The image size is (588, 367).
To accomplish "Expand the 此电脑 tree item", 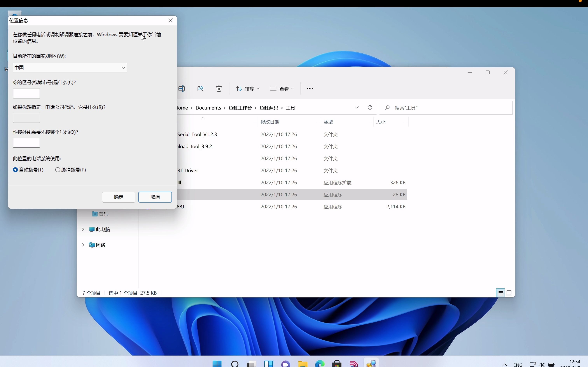I will pos(83,229).
